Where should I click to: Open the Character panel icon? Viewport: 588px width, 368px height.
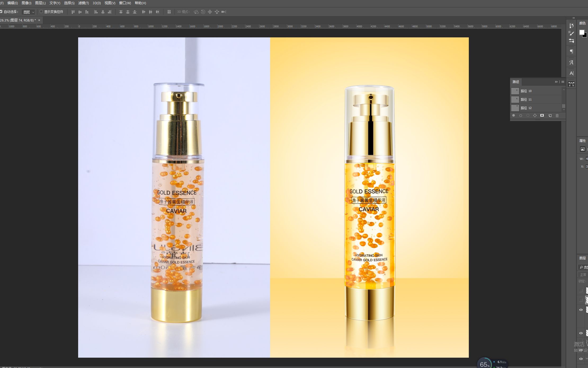pyautogui.click(x=571, y=73)
